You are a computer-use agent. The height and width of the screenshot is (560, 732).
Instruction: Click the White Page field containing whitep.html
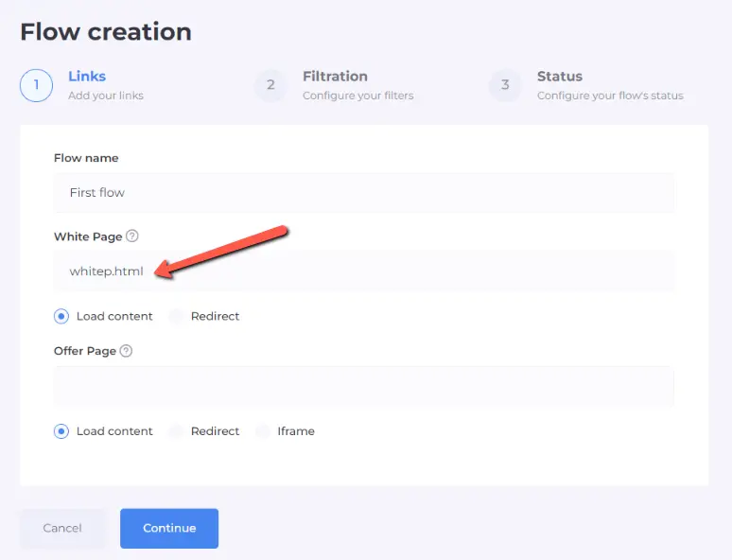tap(364, 271)
